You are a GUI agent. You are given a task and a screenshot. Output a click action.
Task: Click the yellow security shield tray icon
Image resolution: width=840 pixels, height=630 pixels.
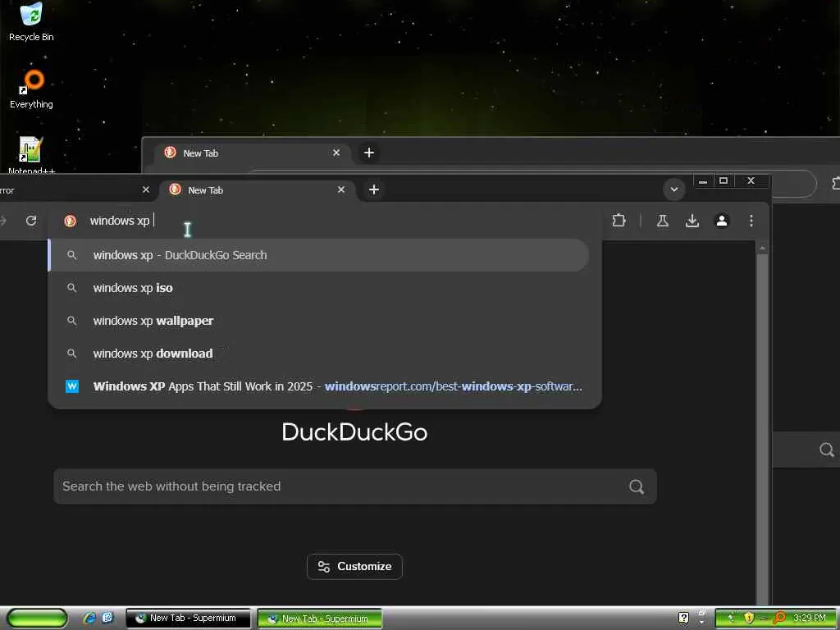pyautogui.click(x=748, y=618)
